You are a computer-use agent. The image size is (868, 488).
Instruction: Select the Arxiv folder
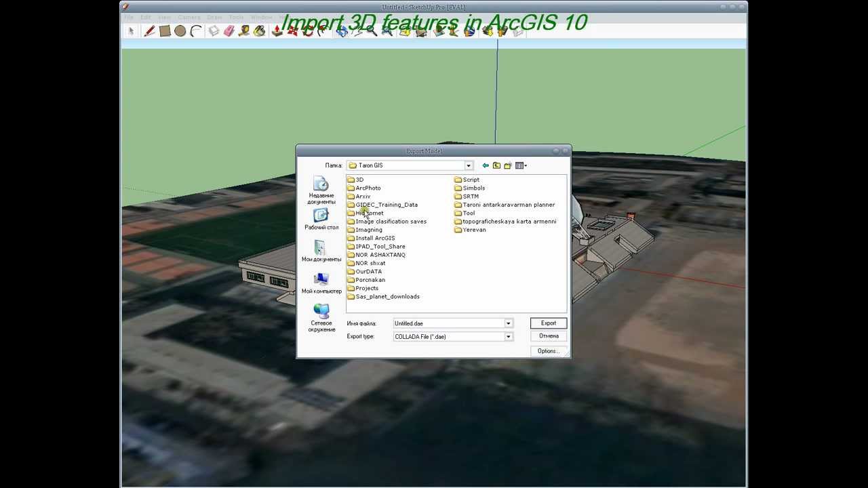pos(359,197)
